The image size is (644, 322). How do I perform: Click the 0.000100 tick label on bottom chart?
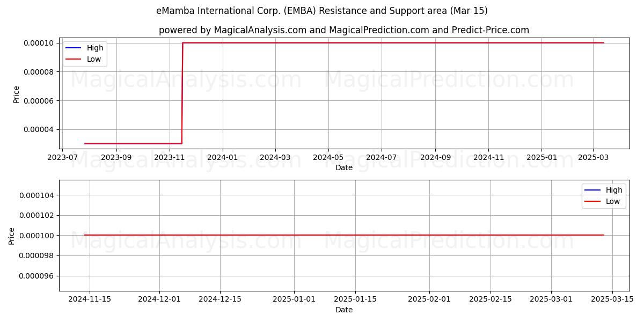(x=37, y=236)
